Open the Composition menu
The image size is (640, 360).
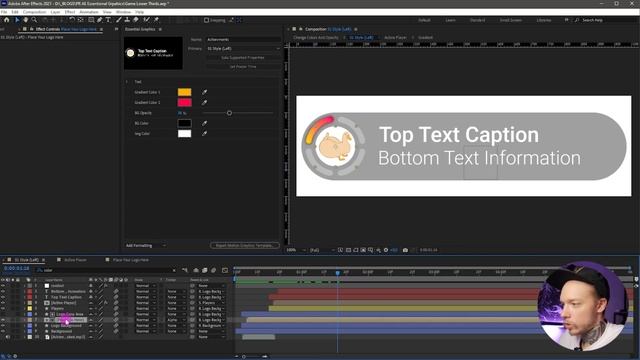tap(35, 12)
